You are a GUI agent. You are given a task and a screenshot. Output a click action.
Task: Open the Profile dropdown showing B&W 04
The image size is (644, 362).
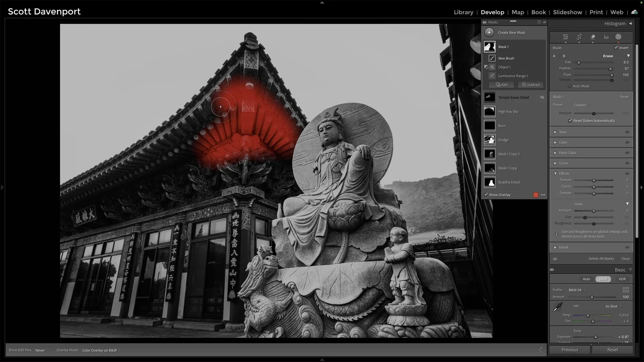(x=575, y=290)
